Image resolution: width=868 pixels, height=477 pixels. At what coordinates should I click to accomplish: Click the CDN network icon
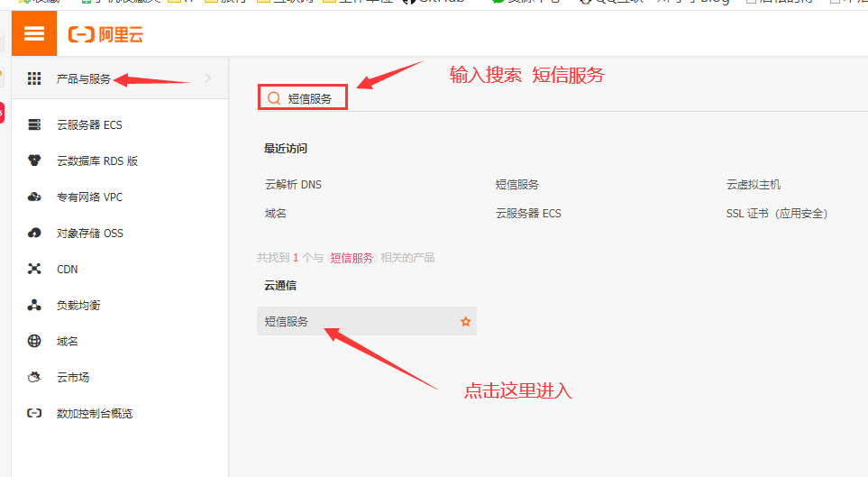(x=34, y=269)
